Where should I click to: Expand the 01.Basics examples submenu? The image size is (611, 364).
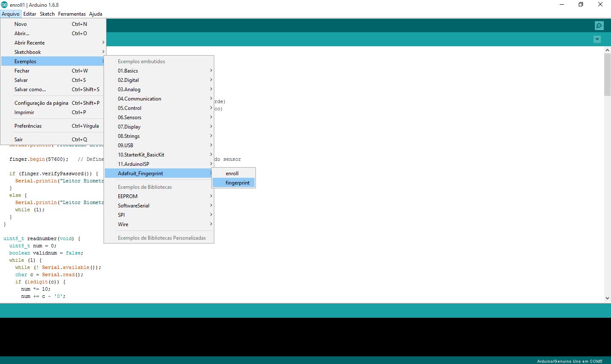click(x=159, y=71)
